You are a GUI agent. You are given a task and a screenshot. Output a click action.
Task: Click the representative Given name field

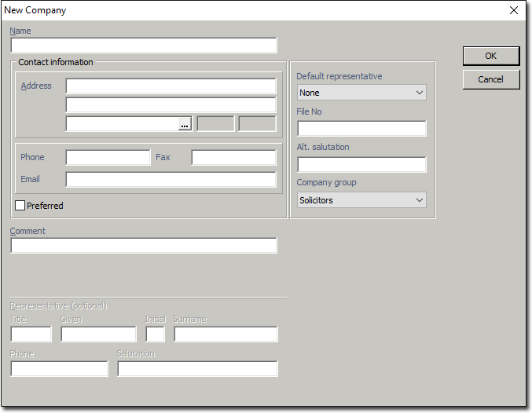tap(98, 334)
